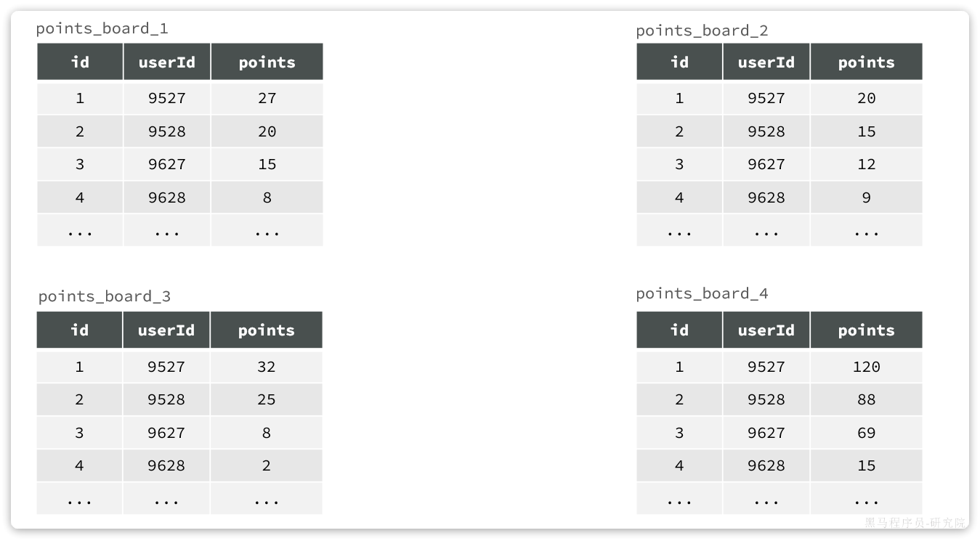Screen dimensions: 980x541
Task: Select the points_board_2 table title
Action: click(702, 30)
